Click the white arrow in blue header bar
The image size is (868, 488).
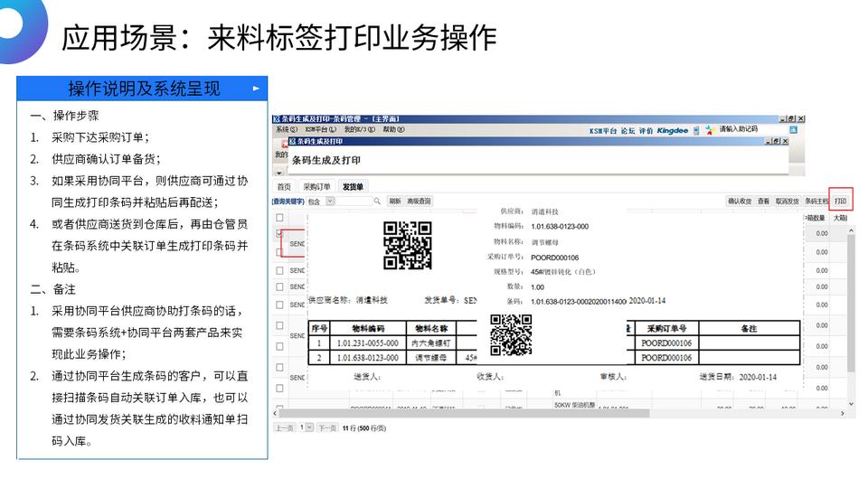coord(256,89)
